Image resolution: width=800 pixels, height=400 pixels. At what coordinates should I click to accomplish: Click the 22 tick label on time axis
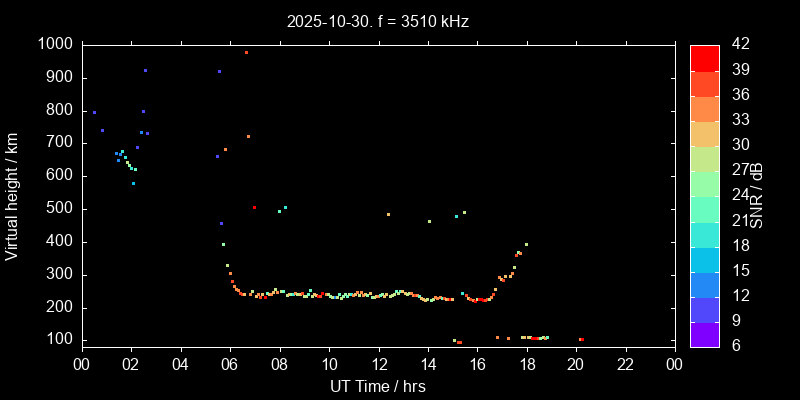626,364
